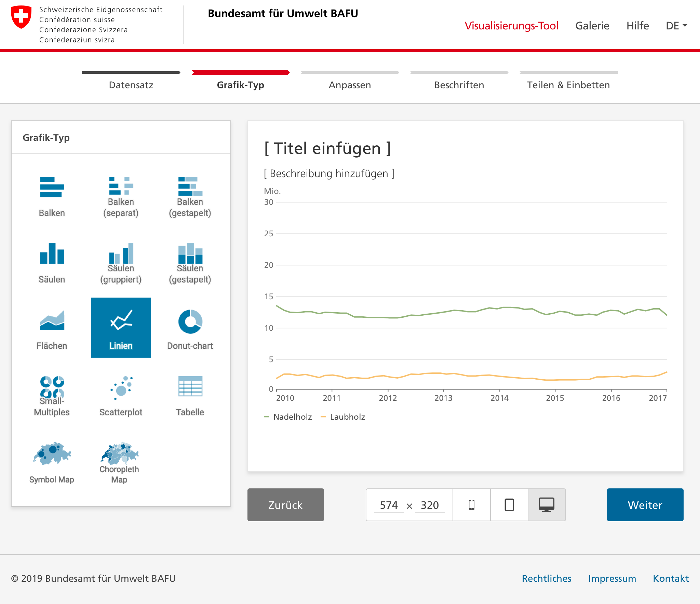Pick the Flächen area chart icon

tap(52, 320)
